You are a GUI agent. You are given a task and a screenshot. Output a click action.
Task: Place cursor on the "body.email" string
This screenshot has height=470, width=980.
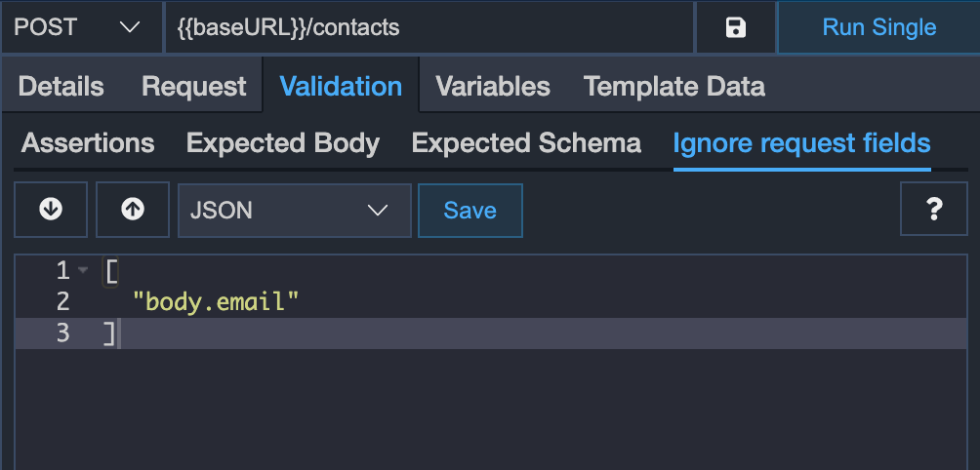tap(217, 302)
